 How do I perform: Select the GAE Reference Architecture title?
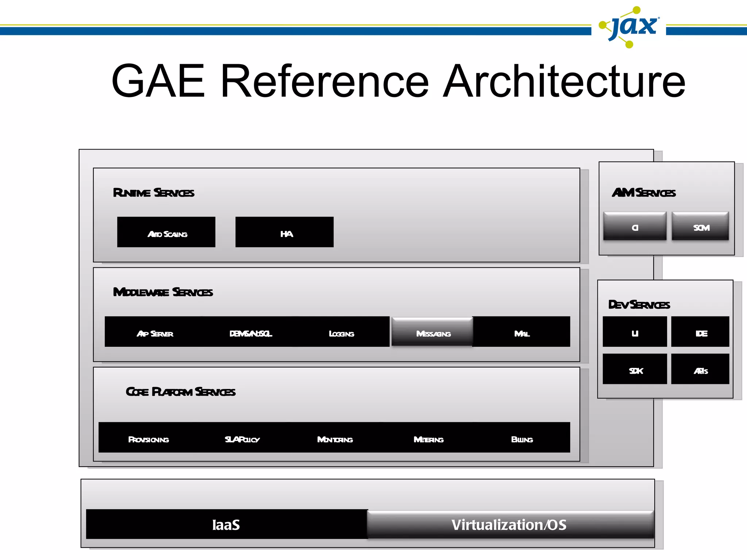click(x=398, y=81)
